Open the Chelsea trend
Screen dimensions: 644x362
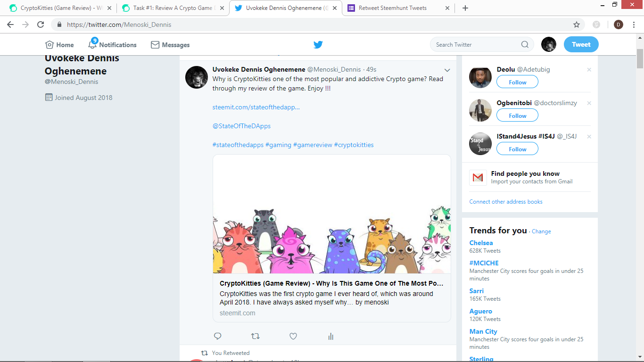tap(481, 243)
